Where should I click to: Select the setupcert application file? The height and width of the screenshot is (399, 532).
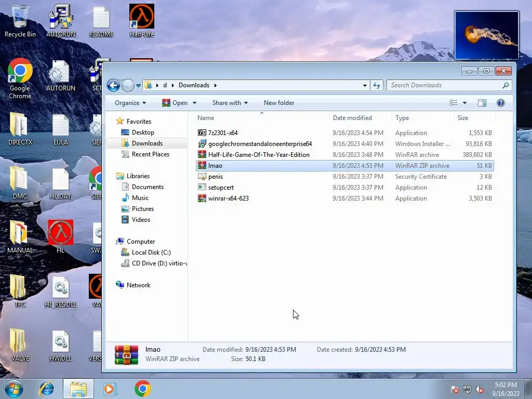[345, 187]
